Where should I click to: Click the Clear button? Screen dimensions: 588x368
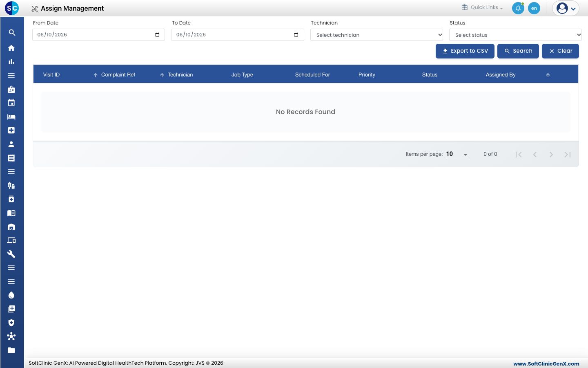pyautogui.click(x=560, y=51)
